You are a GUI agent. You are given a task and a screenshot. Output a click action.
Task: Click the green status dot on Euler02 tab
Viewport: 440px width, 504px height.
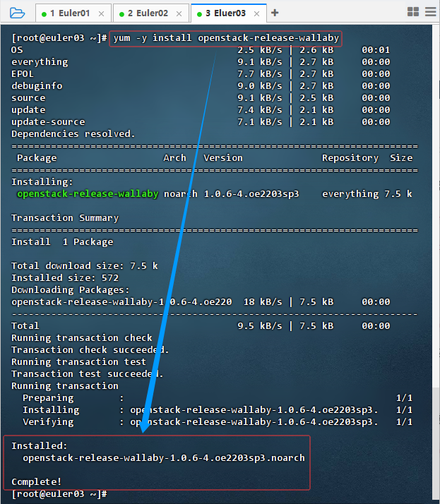[121, 14]
